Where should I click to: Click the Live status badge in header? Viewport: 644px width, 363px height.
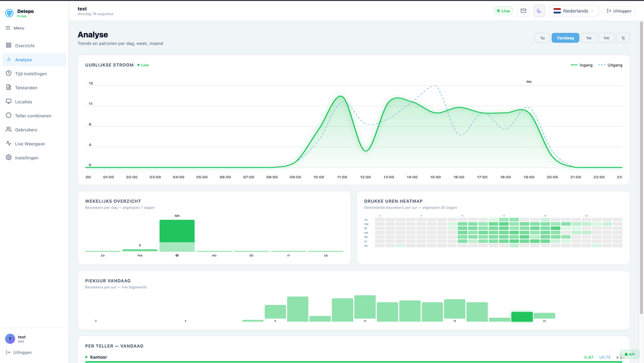click(x=503, y=11)
